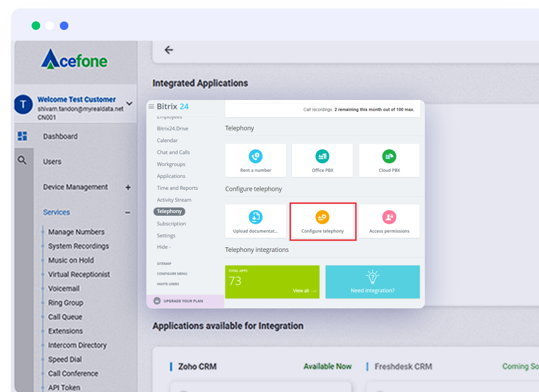Collapse Bitrix menu with Hide
The width and height of the screenshot is (539, 392).
tap(164, 247)
